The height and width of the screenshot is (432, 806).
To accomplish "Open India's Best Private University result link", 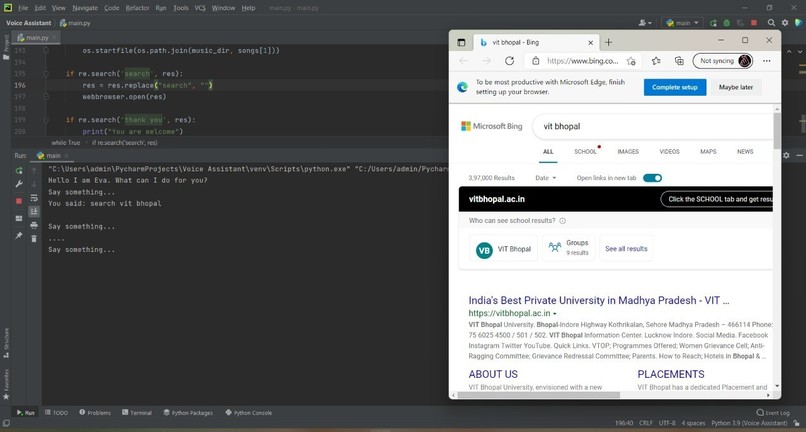I will 599,300.
